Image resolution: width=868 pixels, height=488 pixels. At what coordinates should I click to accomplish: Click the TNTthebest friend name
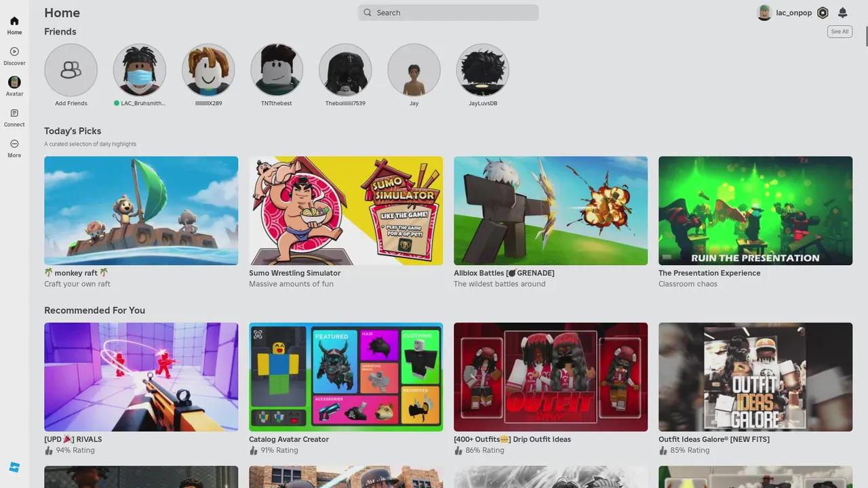(277, 104)
